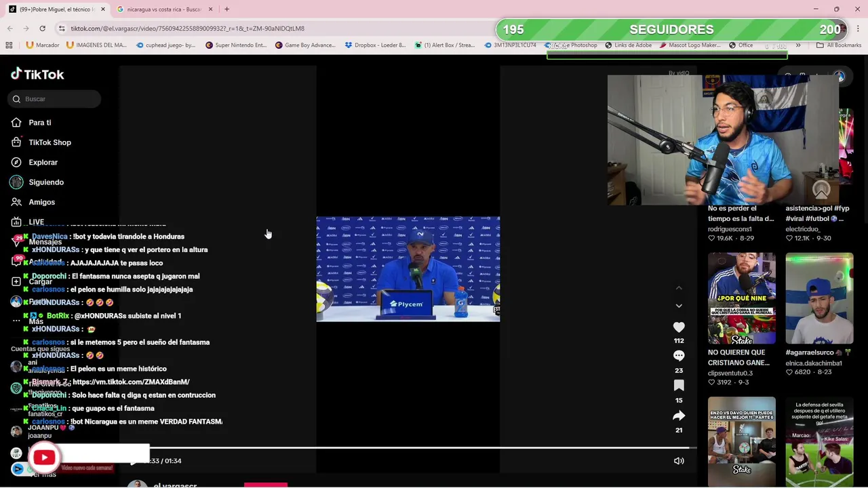Screen dimensions: 868x488
Task: Open the Office bookmark
Action: tap(741, 45)
